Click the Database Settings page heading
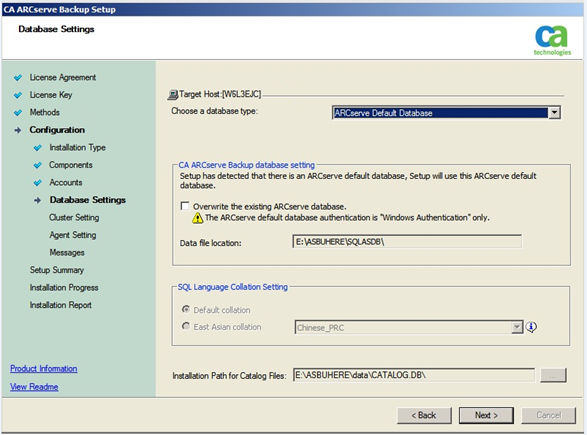 click(56, 29)
